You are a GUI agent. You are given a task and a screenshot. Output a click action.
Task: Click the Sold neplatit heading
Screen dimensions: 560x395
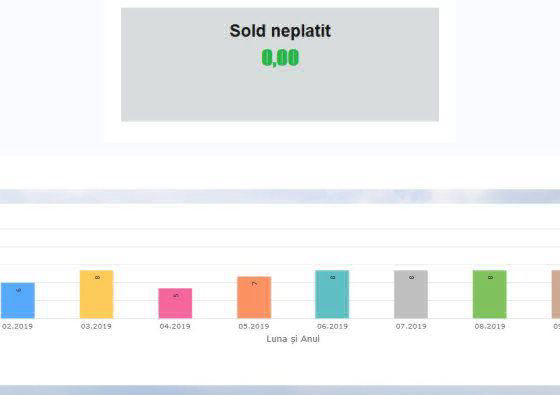pyautogui.click(x=280, y=31)
